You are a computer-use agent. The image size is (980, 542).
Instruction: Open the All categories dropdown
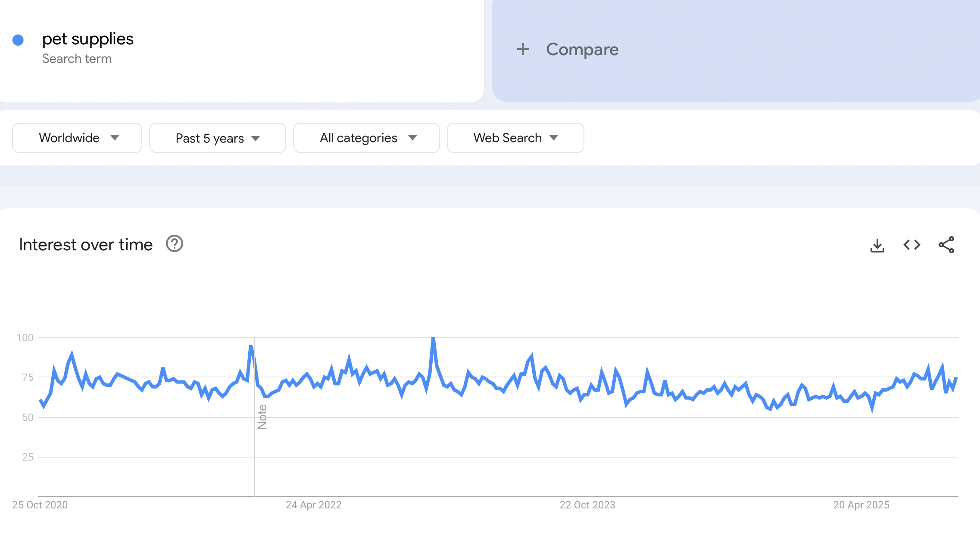coord(366,138)
